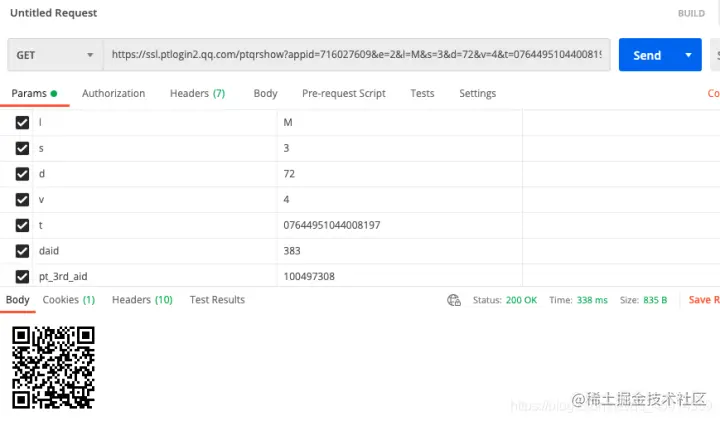Open the Test Results tab
Screen dimensions: 720x421
(217, 300)
